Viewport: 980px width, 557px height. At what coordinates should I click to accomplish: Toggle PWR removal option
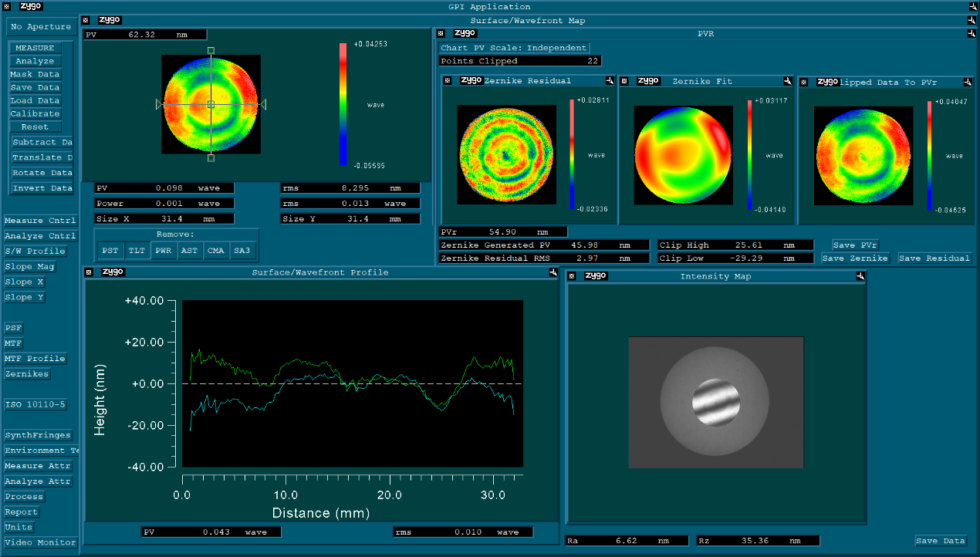pos(163,250)
